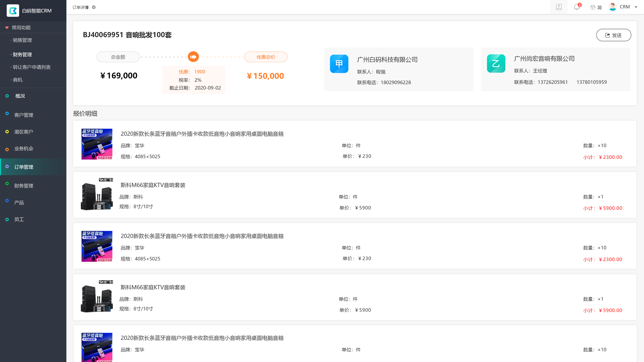Screen dimensions: 644x362
Task: Click order title BJ40069951 音响批发100套
Action: coord(127,35)
